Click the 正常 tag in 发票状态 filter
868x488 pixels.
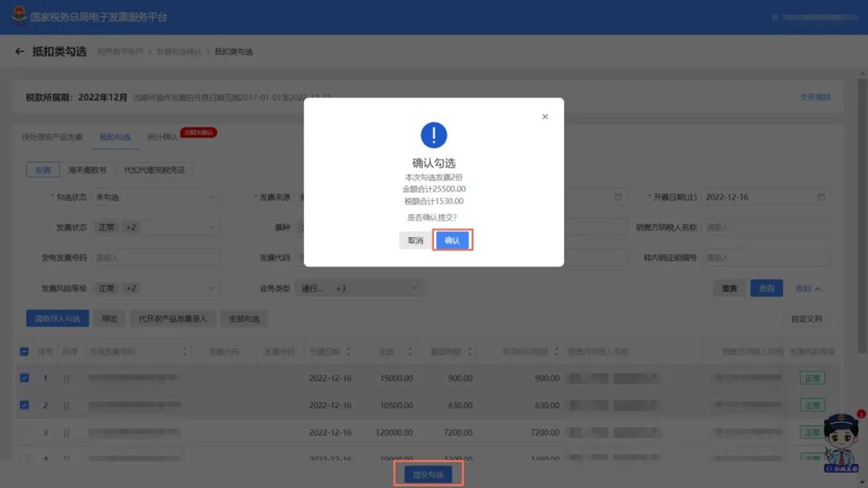106,228
